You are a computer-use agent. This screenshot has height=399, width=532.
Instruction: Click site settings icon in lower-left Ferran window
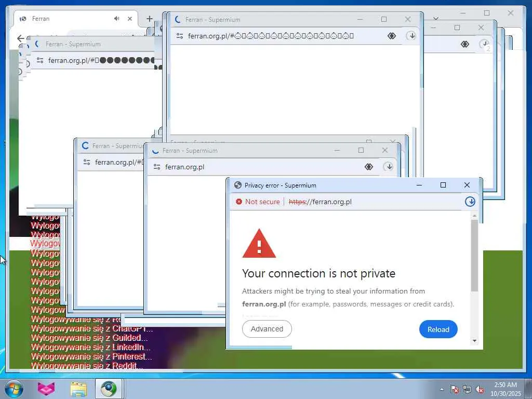point(87,162)
